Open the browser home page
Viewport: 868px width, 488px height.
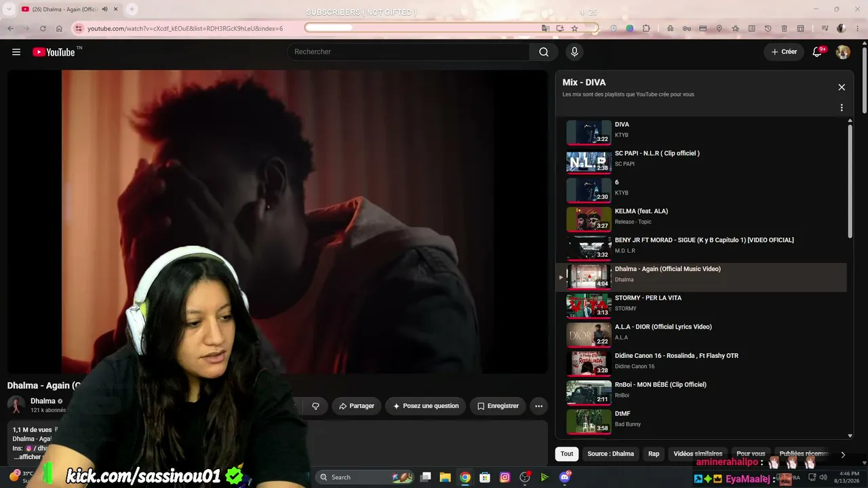tap(59, 28)
